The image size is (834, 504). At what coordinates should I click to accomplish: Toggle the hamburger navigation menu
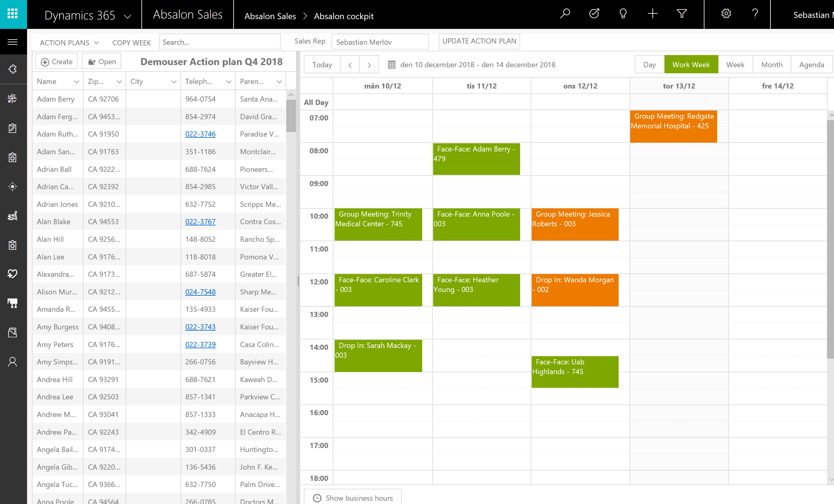tap(13, 42)
